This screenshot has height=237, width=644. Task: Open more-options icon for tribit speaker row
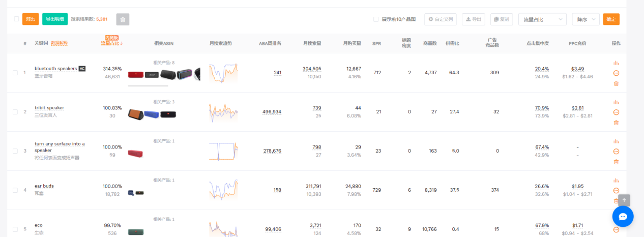[x=616, y=112]
